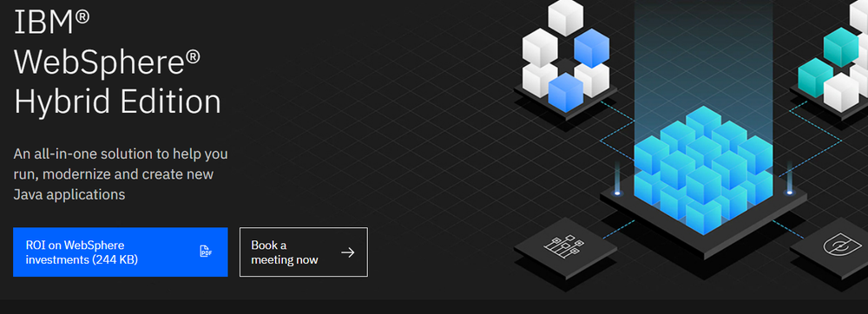Viewport: 868px width, 314px height.
Task: Click the arrow icon in Book a meeting
Action: (x=348, y=252)
